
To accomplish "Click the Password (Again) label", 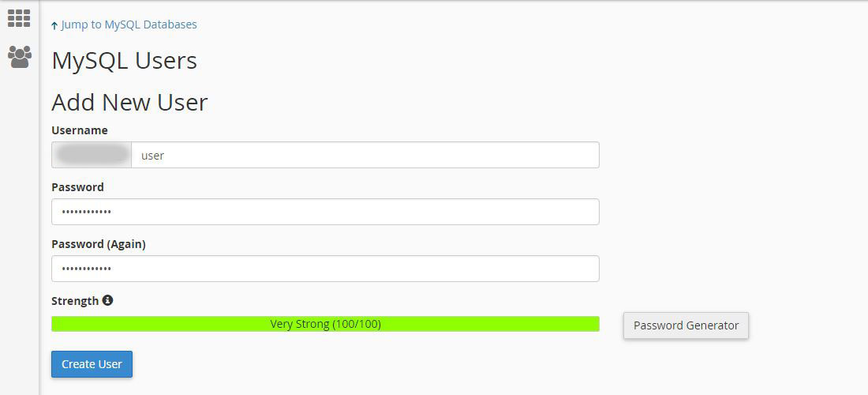I will (99, 244).
